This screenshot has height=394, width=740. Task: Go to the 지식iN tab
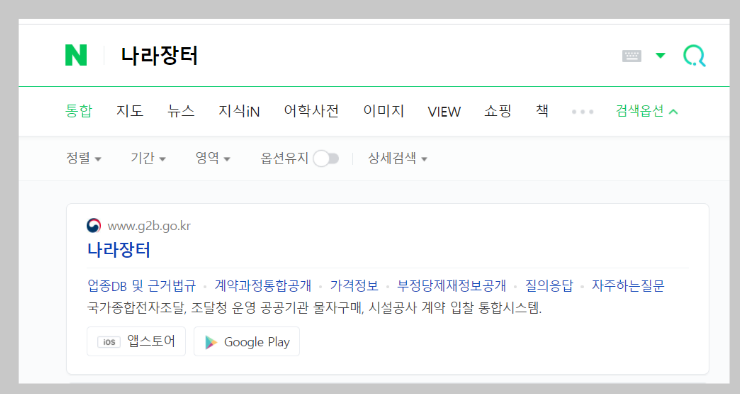tap(239, 111)
